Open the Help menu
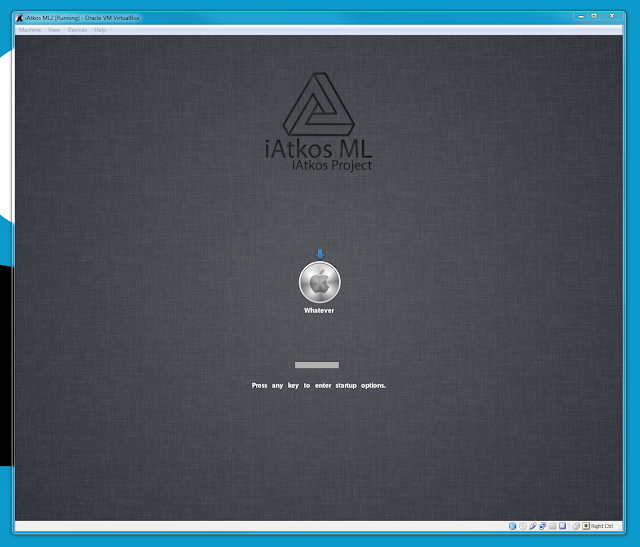The height and width of the screenshot is (547, 640). click(100, 30)
